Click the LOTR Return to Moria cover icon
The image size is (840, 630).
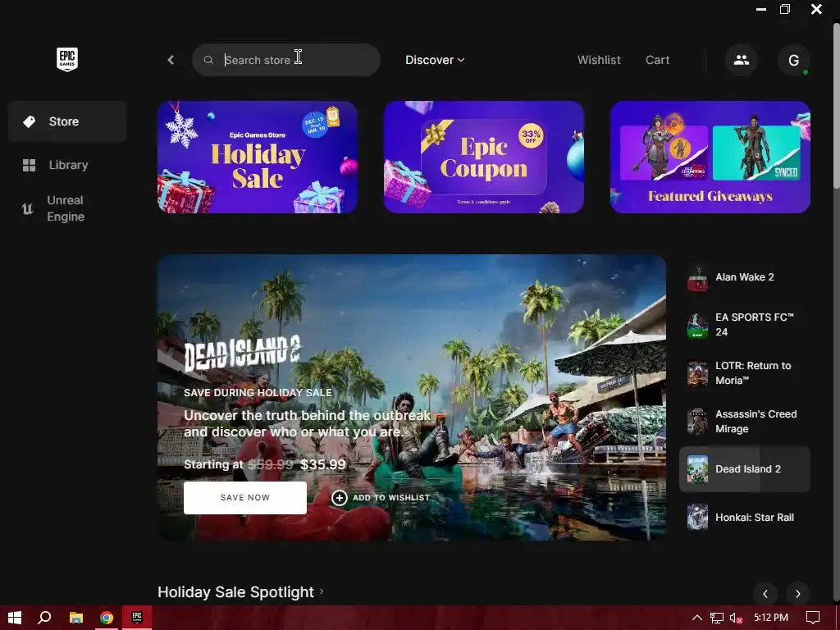(697, 373)
